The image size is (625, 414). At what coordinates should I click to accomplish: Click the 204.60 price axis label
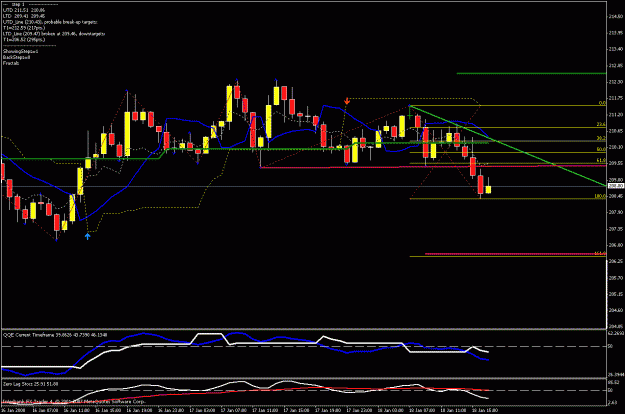(x=616, y=310)
